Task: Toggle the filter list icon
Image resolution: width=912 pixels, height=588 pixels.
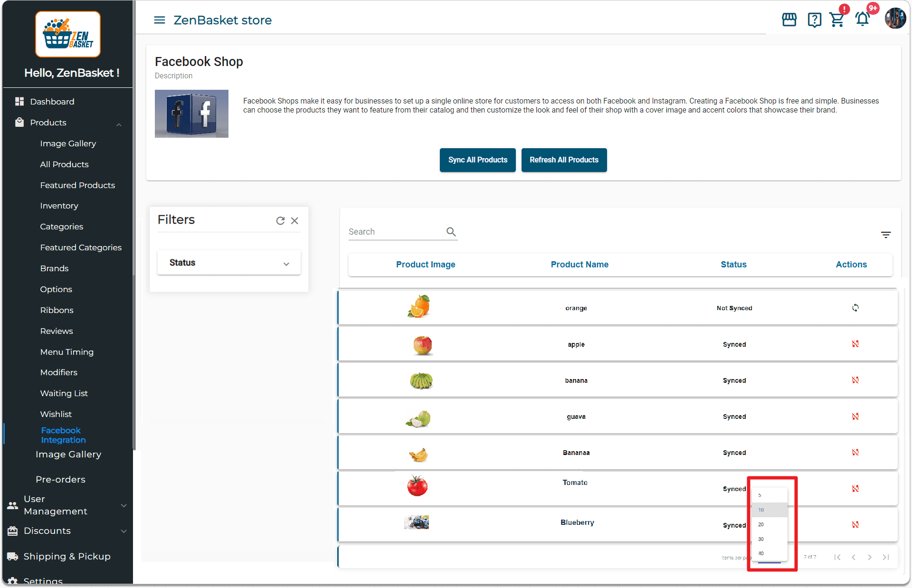Action: pos(885,235)
